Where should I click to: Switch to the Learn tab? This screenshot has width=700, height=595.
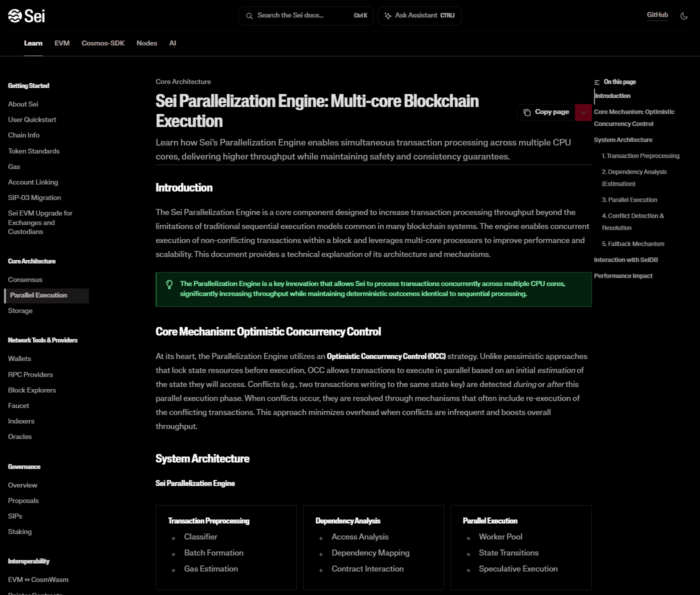coord(33,43)
